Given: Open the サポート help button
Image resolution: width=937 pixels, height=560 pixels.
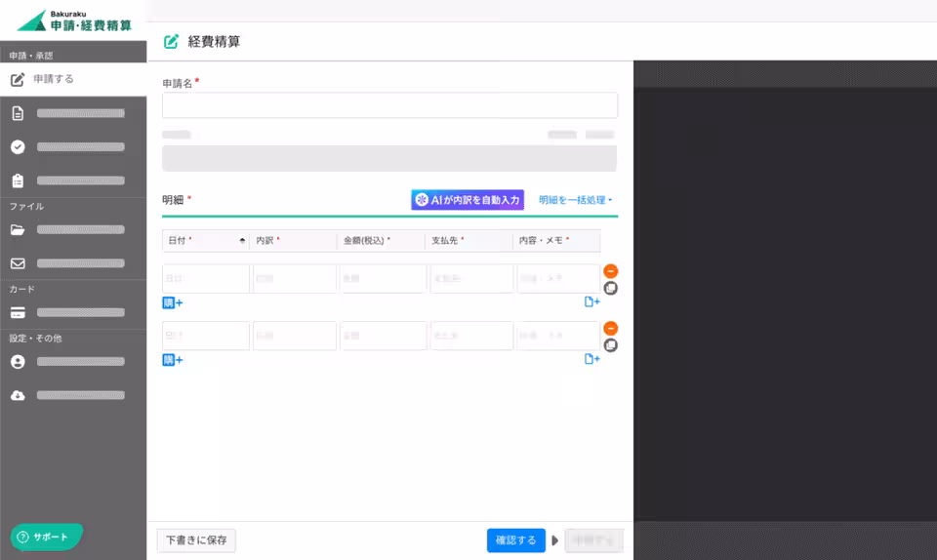Looking at the screenshot, I should point(46,537).
